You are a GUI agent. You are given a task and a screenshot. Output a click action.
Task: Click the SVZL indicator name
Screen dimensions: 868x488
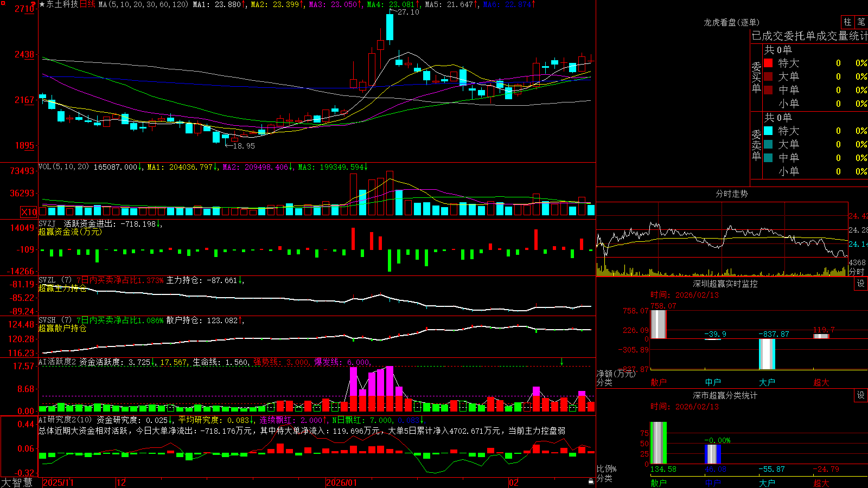pyautogui.click(x=47, y=280)
